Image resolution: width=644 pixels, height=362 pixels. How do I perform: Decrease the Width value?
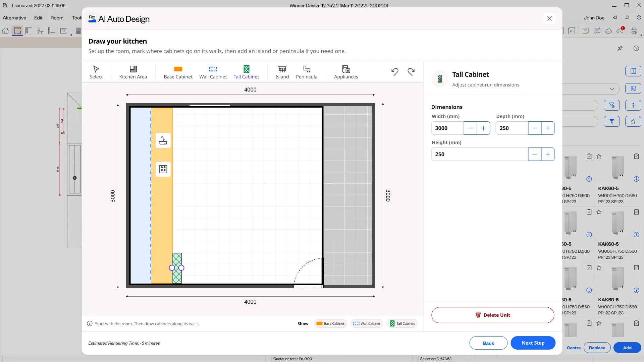[x=470, y=128]
